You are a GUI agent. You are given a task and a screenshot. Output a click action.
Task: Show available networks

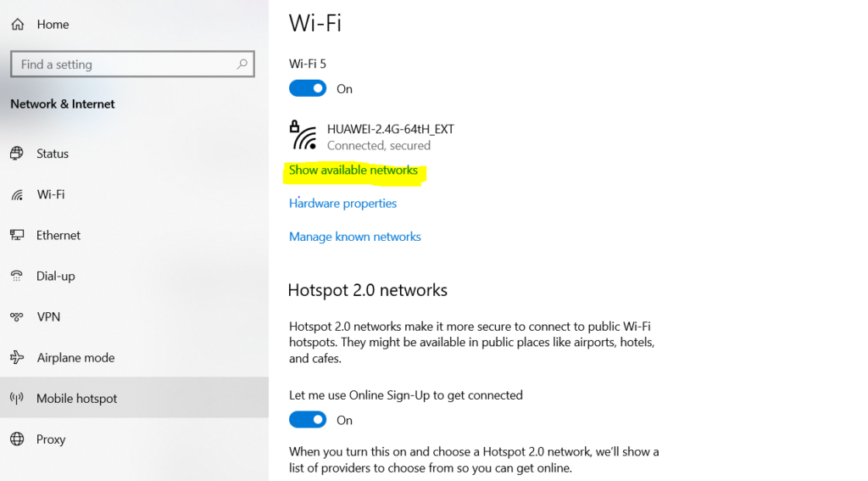(353, 171)
